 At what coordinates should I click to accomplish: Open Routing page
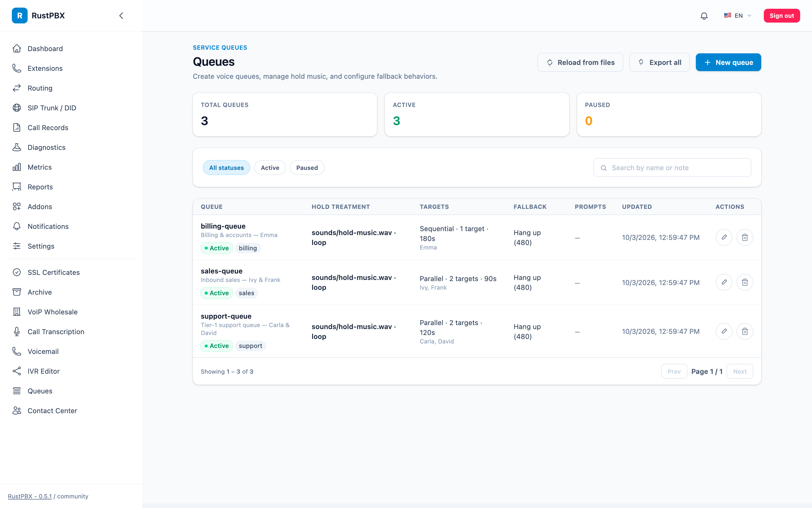coord(71,88)
